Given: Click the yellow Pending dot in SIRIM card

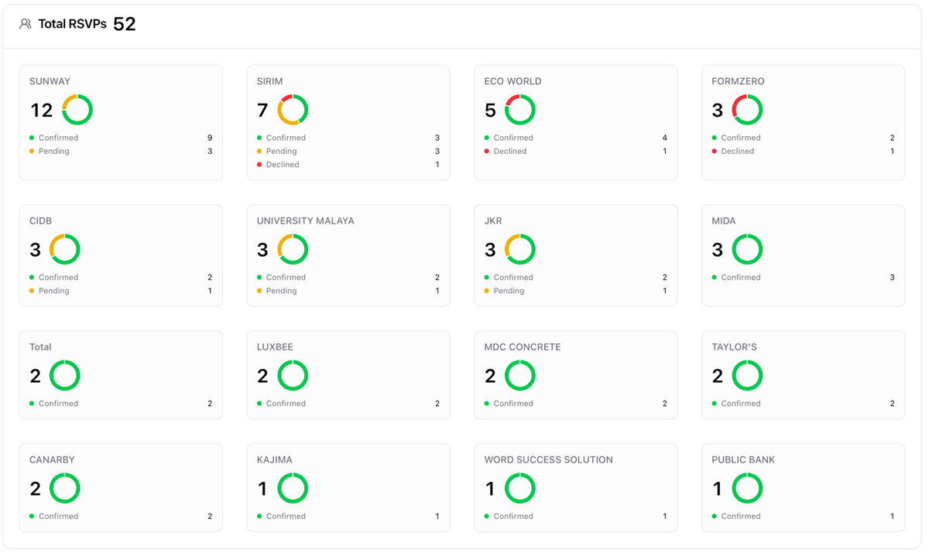Looking at the screenshot, I should [x=259, y=151].
